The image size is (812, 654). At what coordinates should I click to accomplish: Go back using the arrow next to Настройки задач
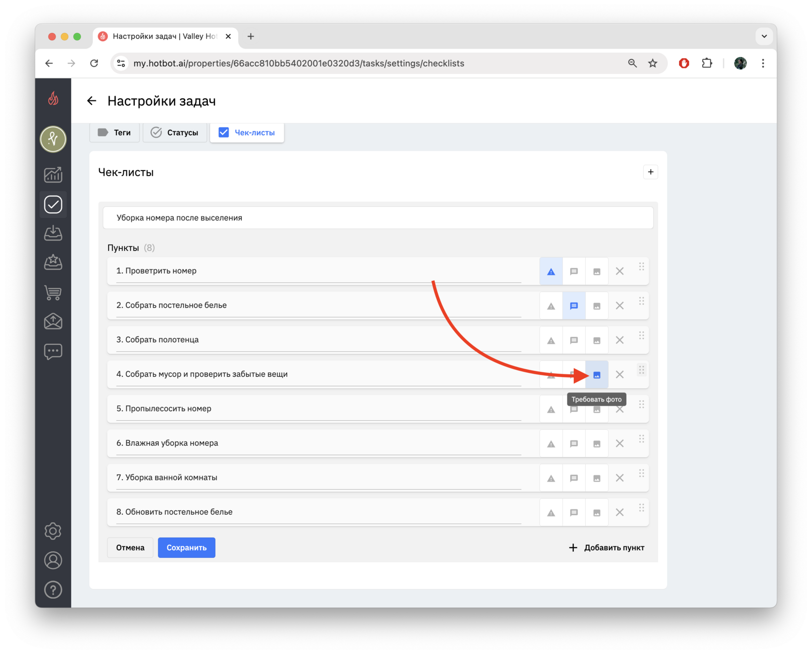pos(92,101)
